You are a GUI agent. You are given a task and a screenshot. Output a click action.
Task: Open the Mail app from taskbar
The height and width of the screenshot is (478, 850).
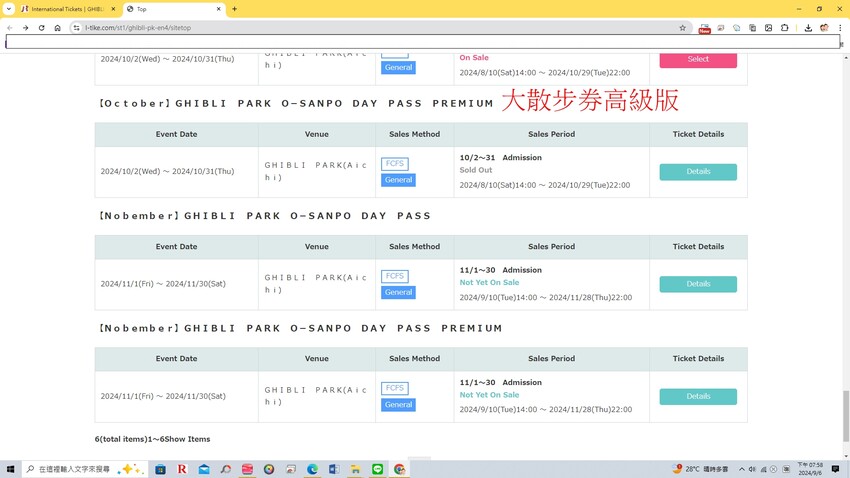[204, 469]
